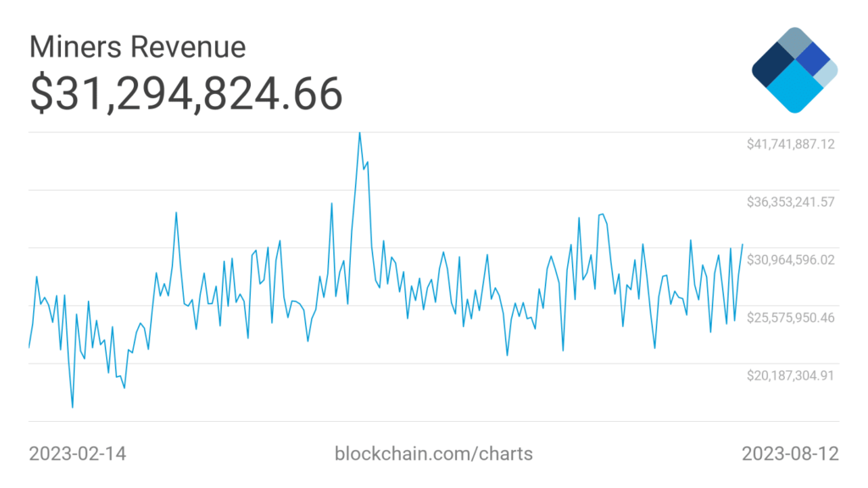Click the pale blue right corner of the logo
The width and height of the screenshot is (868, 488).
click(x=830, y=75)
